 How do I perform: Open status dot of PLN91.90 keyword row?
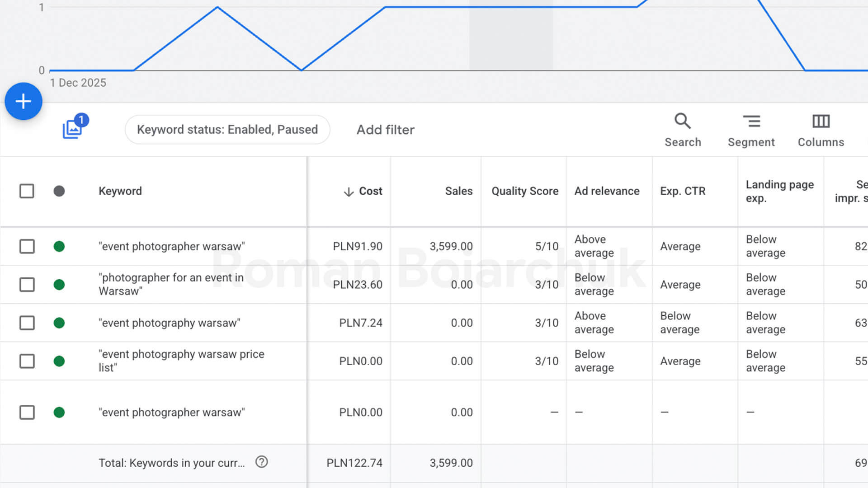[x=59, y=247]
